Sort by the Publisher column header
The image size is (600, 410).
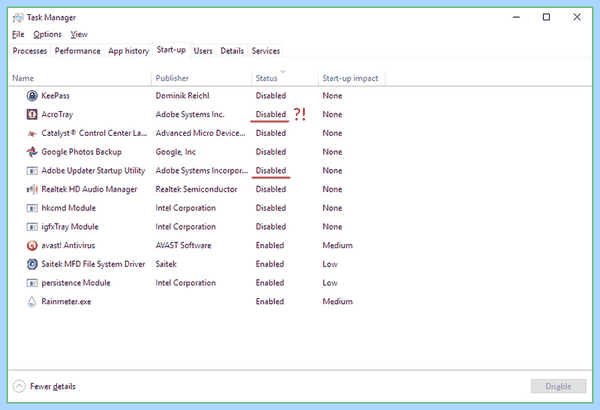pos(172,78)
